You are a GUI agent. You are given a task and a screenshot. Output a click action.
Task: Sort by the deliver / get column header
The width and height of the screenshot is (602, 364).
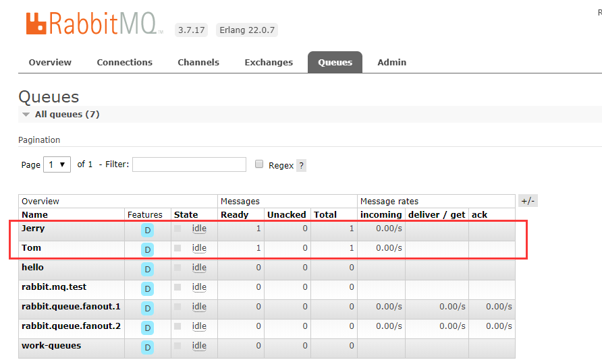click(x=437, y=215)
